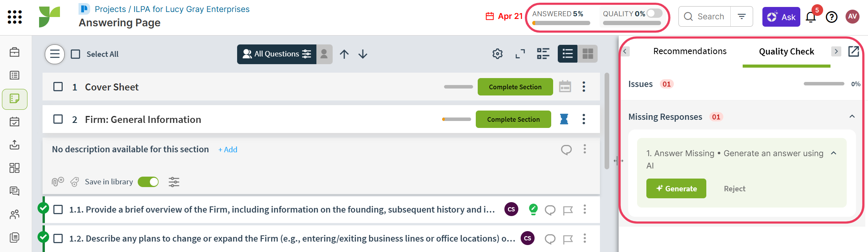Open tag icon beside Save in library
This screenshot has width=868, height=252.
point(75,182)
